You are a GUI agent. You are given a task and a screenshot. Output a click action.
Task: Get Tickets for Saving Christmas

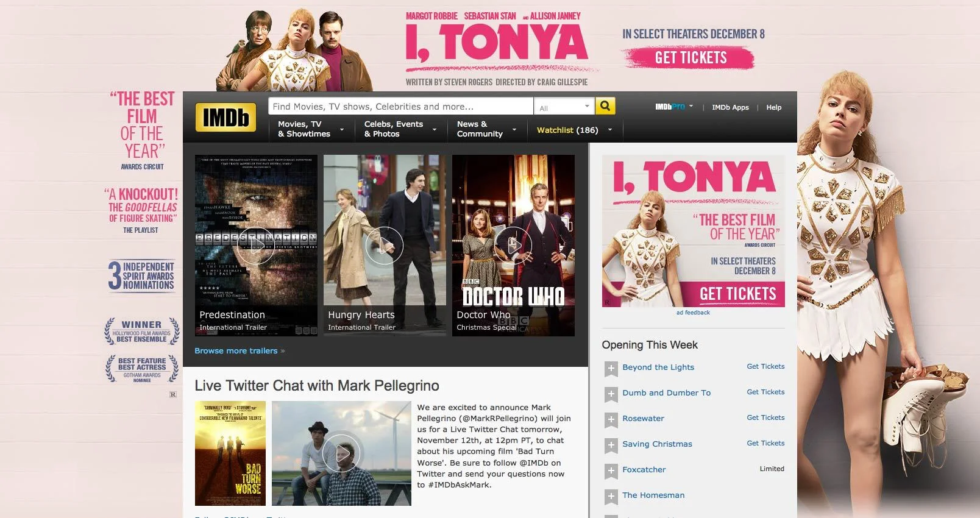tap(765, 443)
